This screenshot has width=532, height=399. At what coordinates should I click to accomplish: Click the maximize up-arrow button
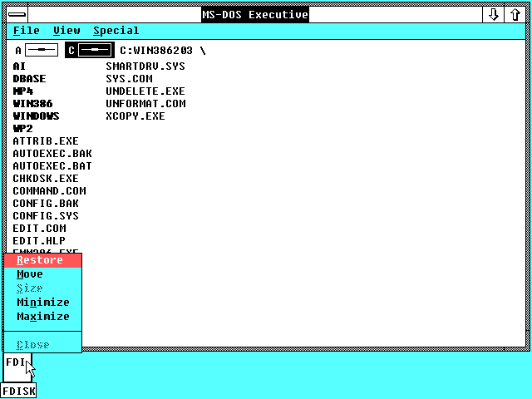point(515,15)
